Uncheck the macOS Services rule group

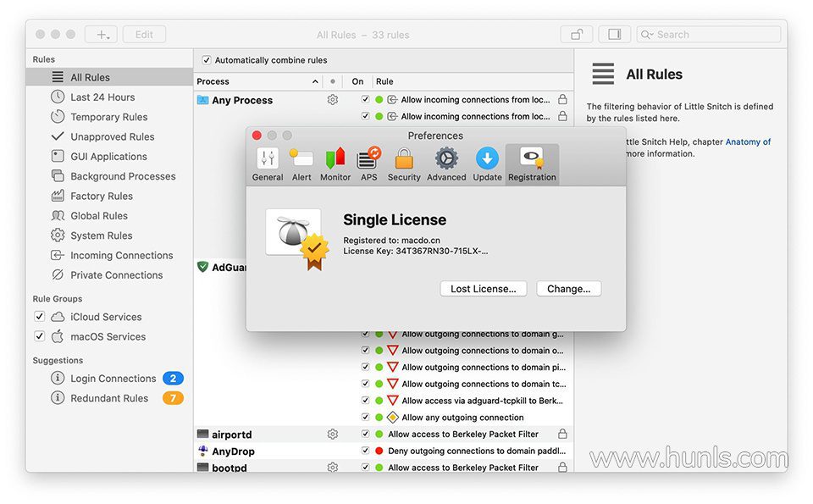(x=40, y=336)
